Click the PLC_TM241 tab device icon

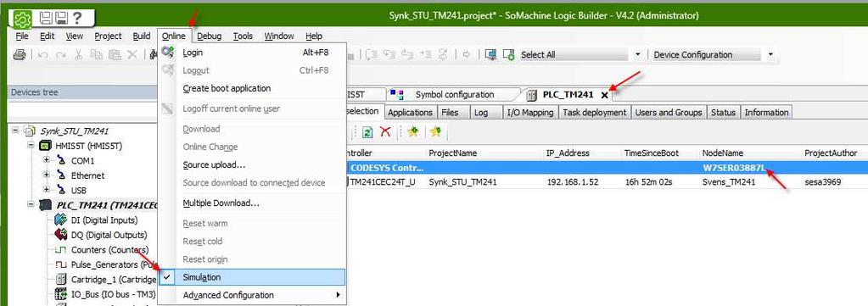coord(531,95)
